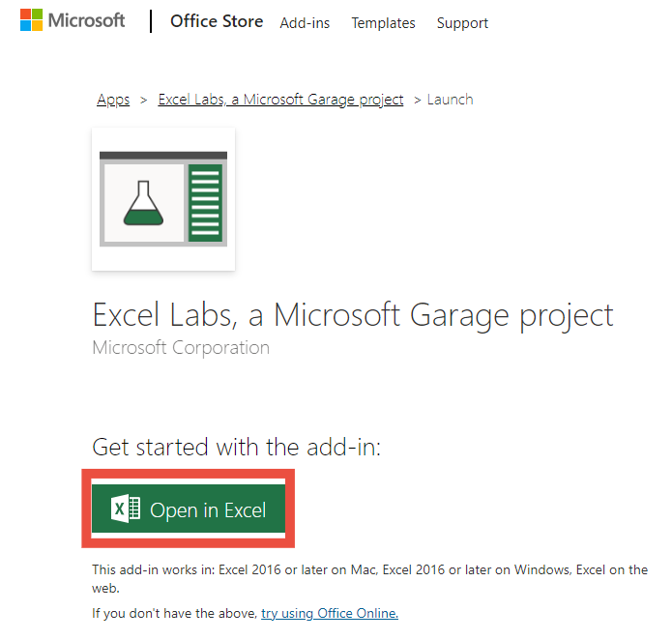The height and width of the screenshot is (640, 672).
Task: Navigate to Apps breadcrumb link
Action: [113, 100]
